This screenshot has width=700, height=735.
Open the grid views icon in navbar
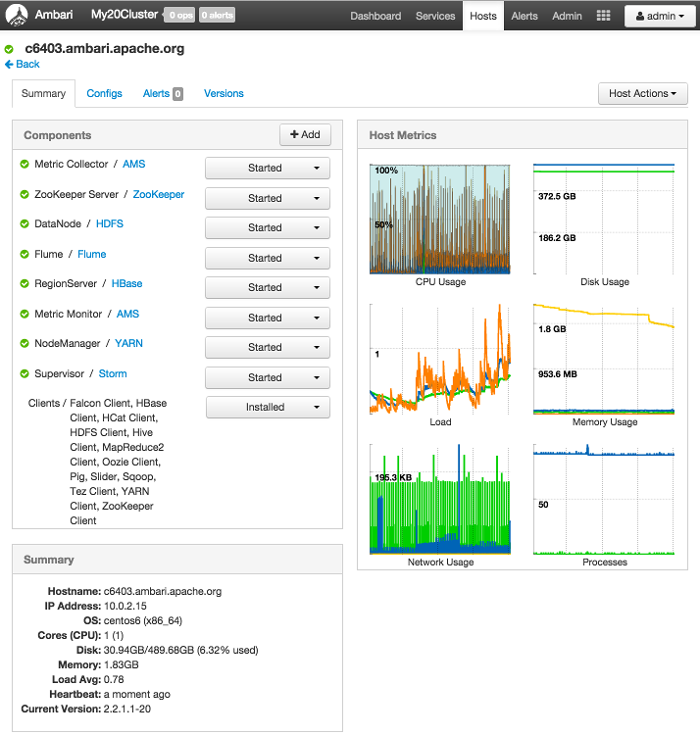[603, 16]
